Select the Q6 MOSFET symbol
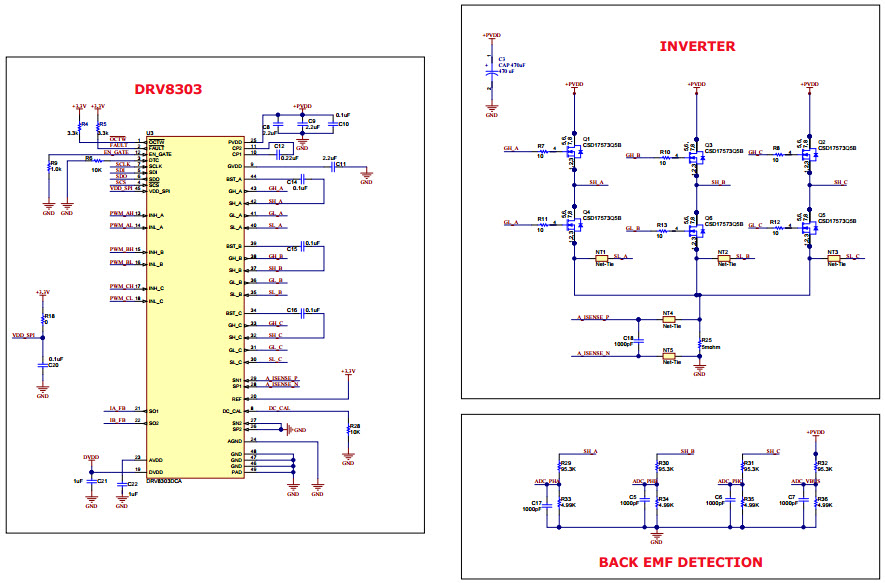Viewport: 885px width, 583px height. (x=697, y=230)
